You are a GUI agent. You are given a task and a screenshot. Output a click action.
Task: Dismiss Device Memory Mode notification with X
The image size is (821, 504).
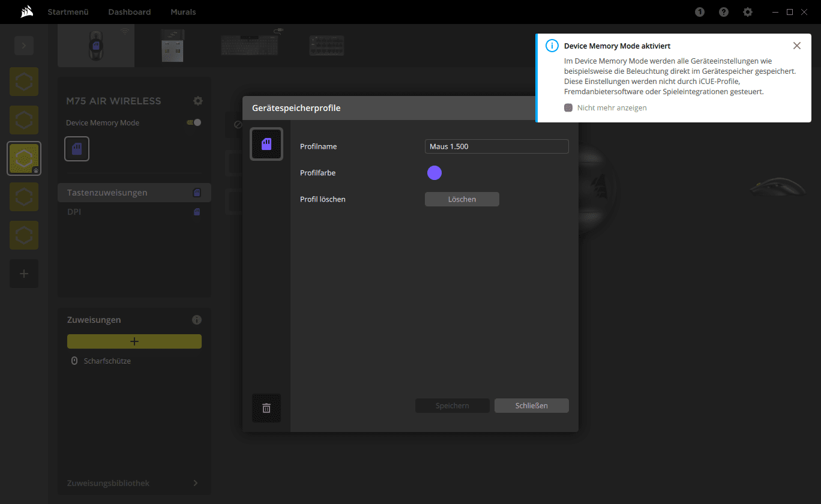point(797,46)
